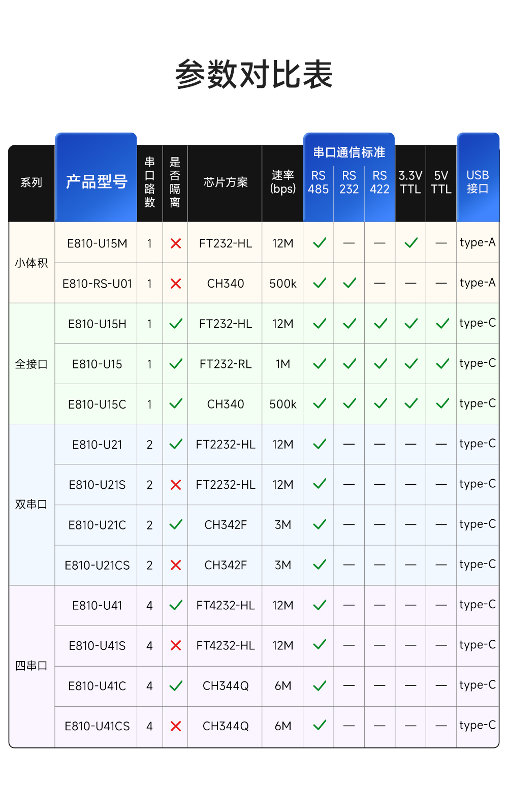
Task: Click the isolation check mark for E810-U15
Action: [x=176, y=364]
